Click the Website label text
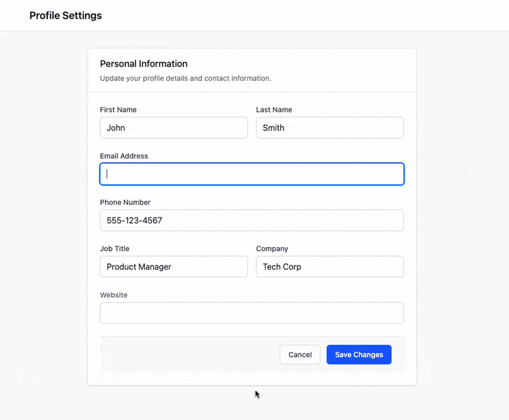This screenshot has height=420, width=509. (x=114, y=295)
